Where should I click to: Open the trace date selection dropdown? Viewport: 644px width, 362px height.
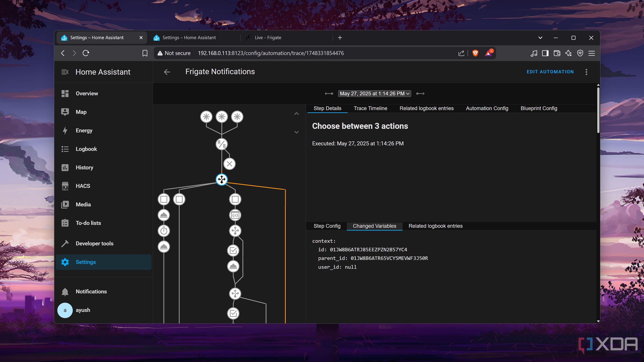[x=374, y=94]
